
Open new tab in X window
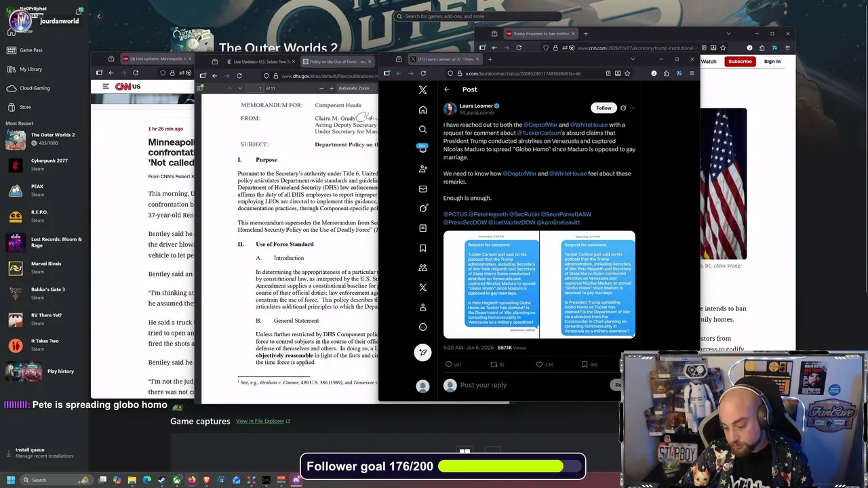pos(490,59)
